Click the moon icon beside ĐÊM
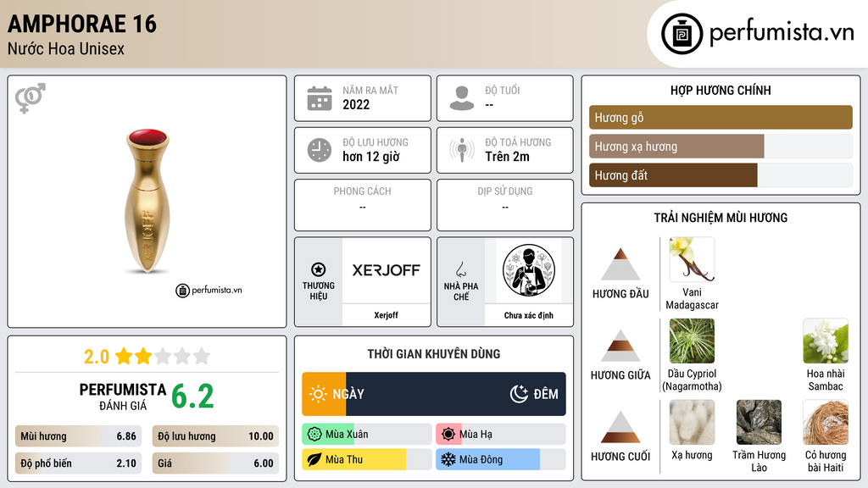 tap(520, 394)
